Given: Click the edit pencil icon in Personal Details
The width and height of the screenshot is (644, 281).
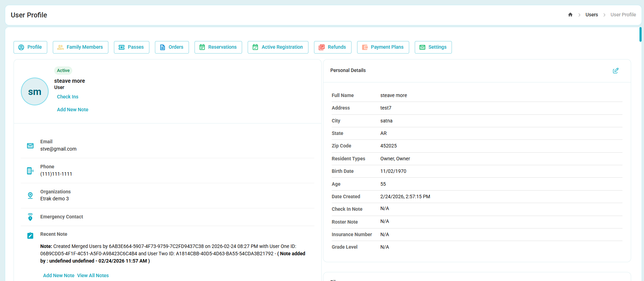Looking at the screenshot, I should click(x=616, y=71).
